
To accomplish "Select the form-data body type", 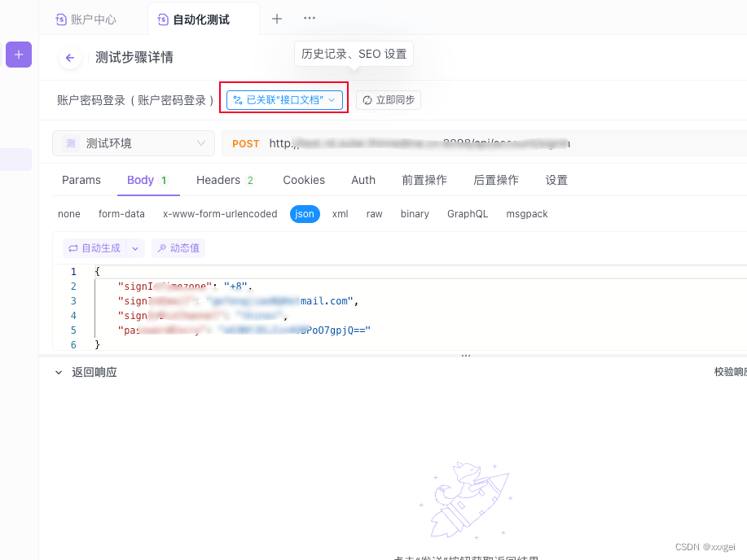I will coord(121,214).
